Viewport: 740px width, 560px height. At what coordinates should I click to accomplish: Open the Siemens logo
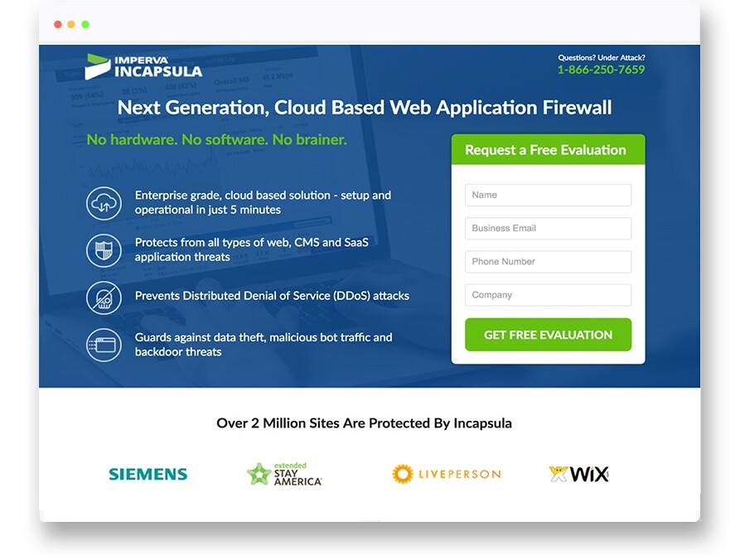148,474
